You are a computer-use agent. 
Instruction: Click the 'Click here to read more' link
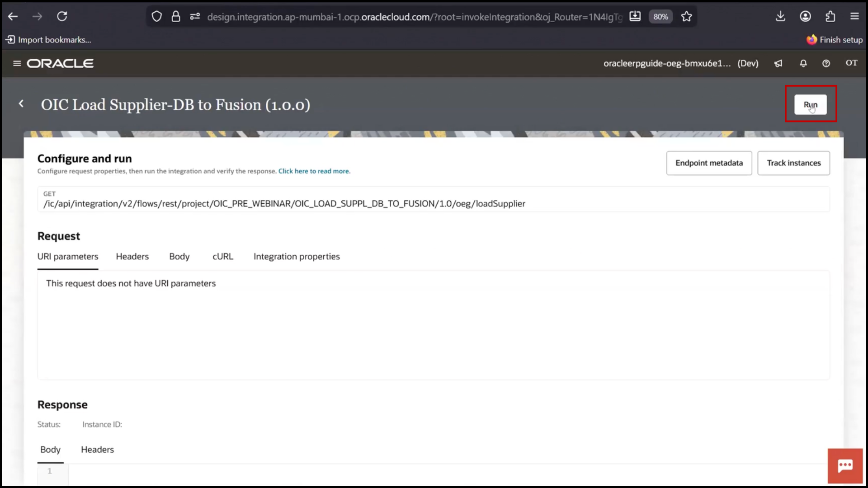coord(314,171)
